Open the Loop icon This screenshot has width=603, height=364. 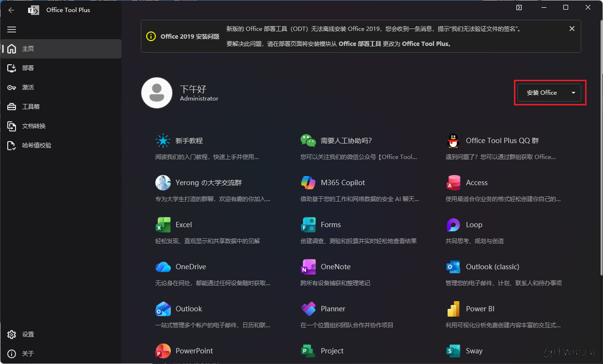point(453,225)
